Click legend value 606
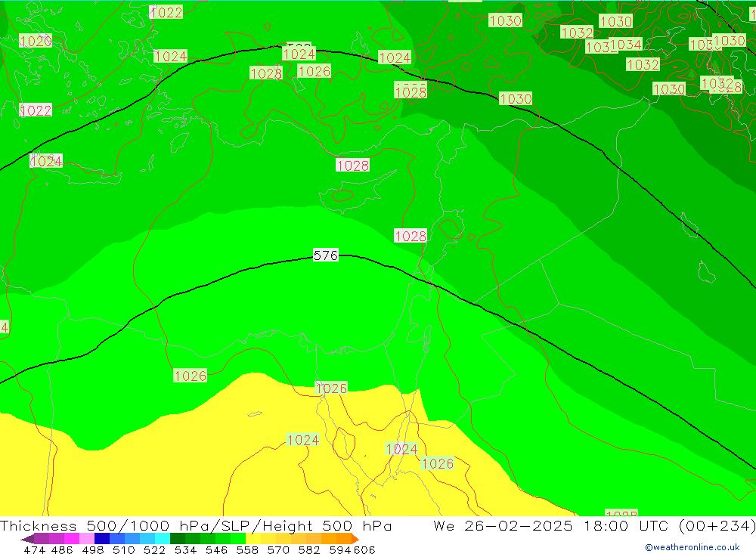Image resolution: width=756 pixels, height=554 pixels. [x=364, y=549]
